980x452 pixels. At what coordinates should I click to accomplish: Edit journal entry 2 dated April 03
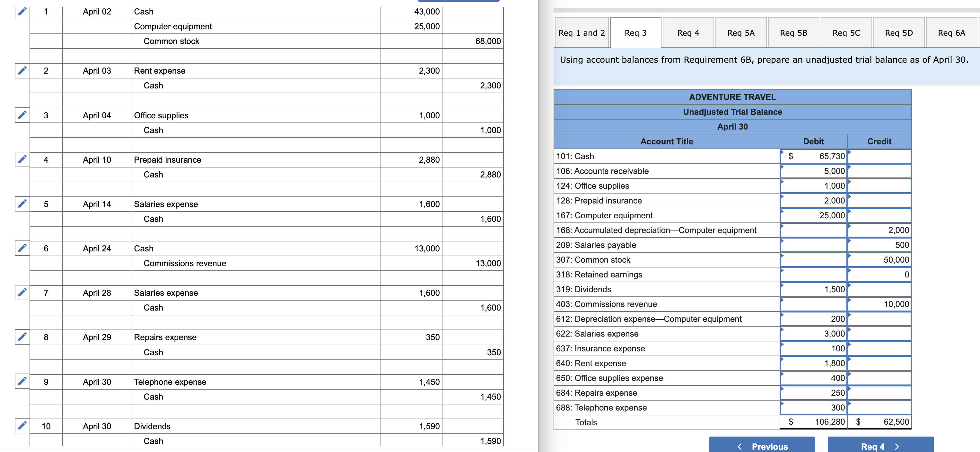(x=22, y=70)
